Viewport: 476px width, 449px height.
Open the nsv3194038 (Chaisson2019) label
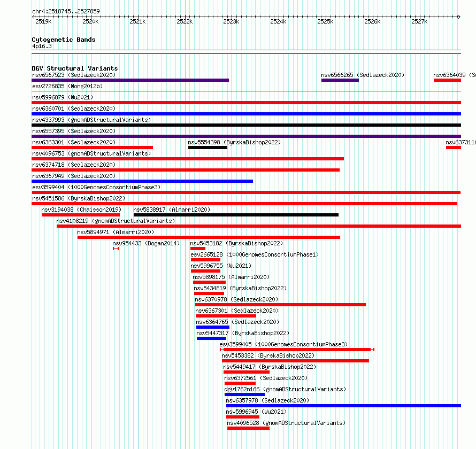[81, 210]
